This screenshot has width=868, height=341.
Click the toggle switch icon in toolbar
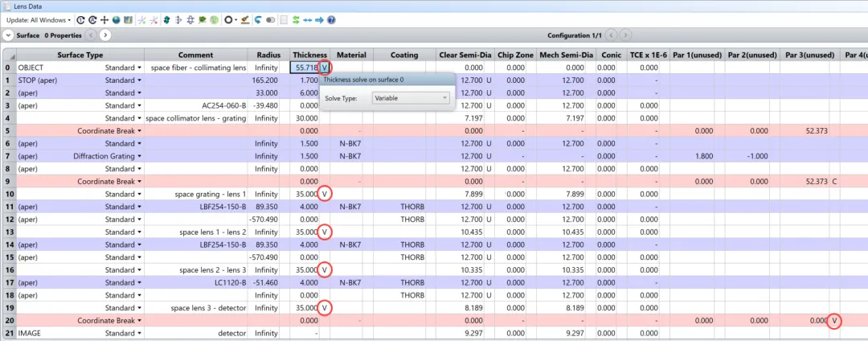coord(271,19)
